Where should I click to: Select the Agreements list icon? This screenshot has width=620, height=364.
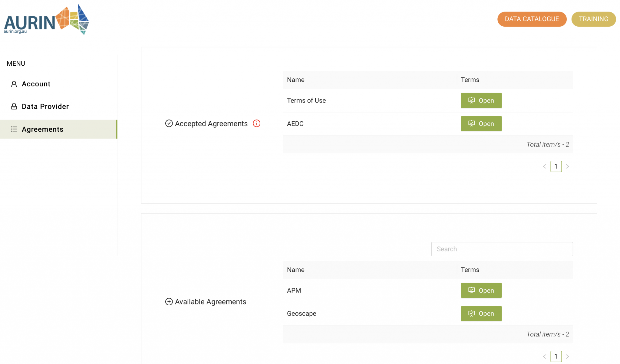pos(14,129)
